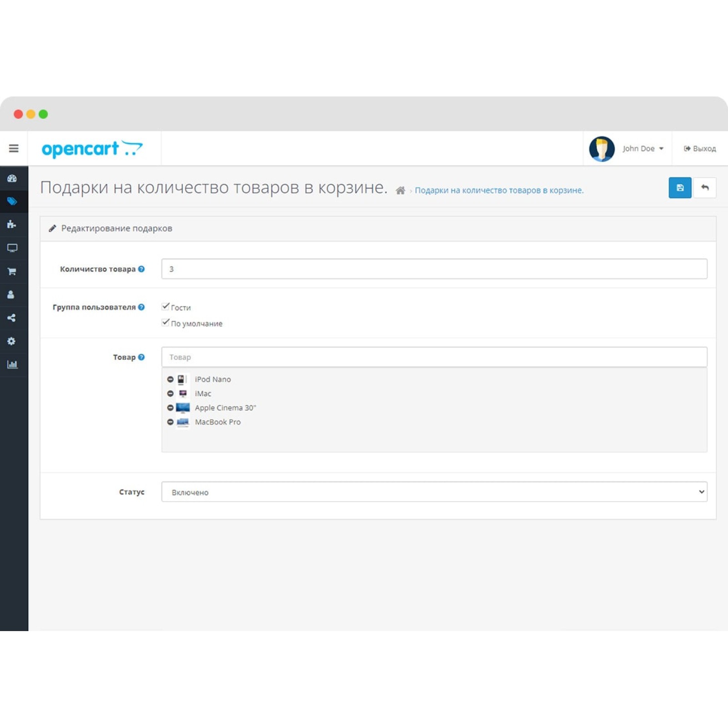This screenshot has width=728, height=728.
Task: Open breadcrumb link Подарки на количество товаров
Action: click(x=499, y=190)
